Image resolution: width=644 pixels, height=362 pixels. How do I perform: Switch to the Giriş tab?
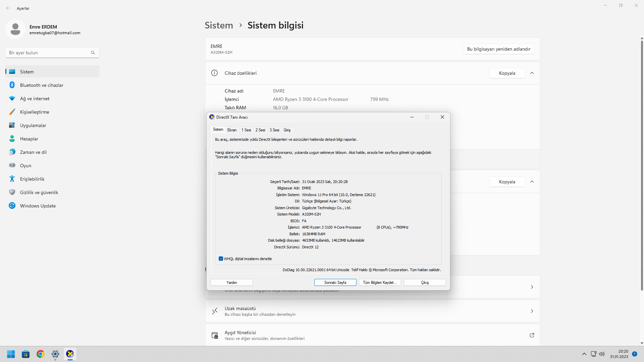tap(287, 130)
